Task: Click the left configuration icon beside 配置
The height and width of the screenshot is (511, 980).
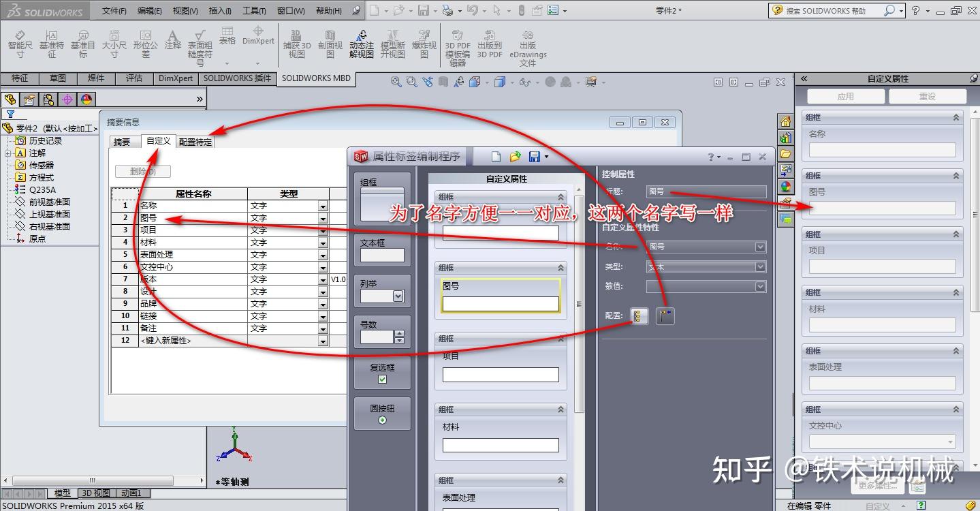Action: 639,315
